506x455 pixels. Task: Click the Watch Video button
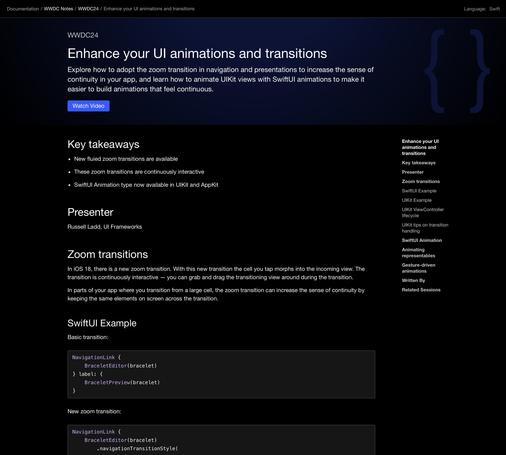click(x=88, y=106)
